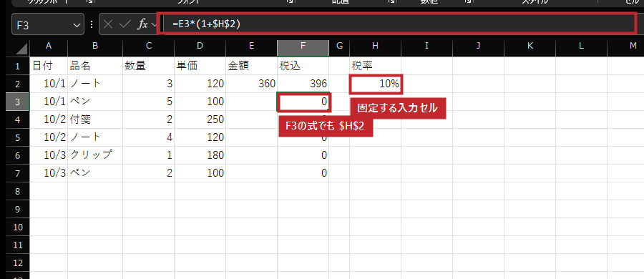
Task: Select row 5 header
Action: [17, 137]
